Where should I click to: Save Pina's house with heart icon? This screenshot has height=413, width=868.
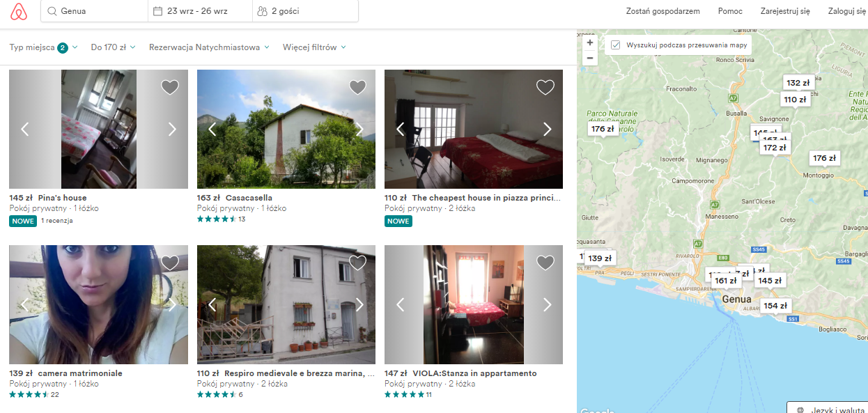[170, 87]
